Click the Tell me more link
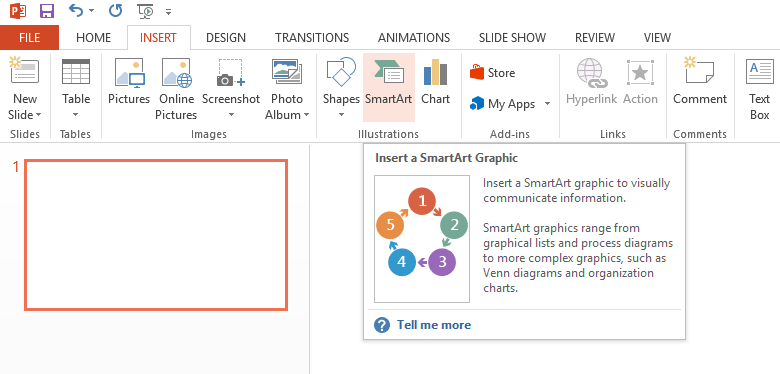Screen dimensions: 780x374 click(x=434, y=325)
